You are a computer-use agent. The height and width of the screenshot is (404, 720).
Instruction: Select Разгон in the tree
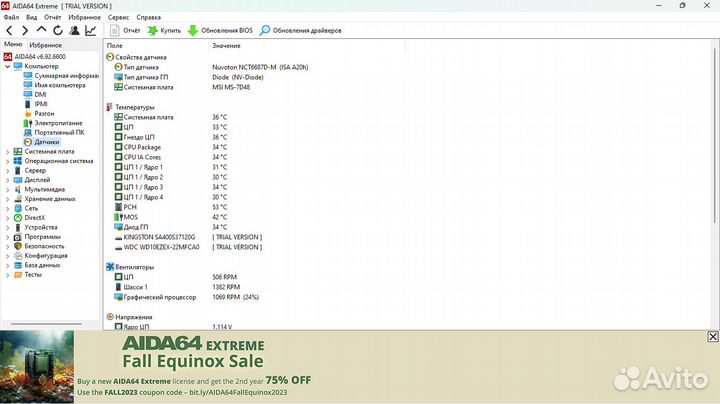coord(44,113)
